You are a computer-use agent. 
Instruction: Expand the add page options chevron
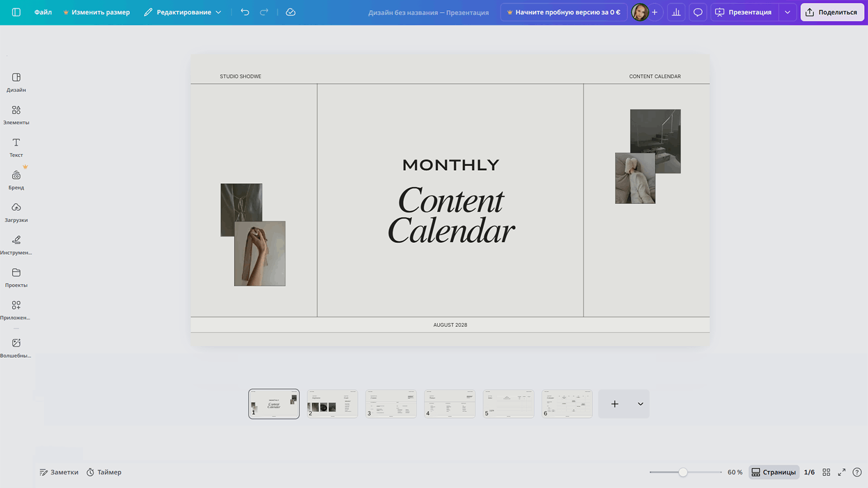pos(640,404)
